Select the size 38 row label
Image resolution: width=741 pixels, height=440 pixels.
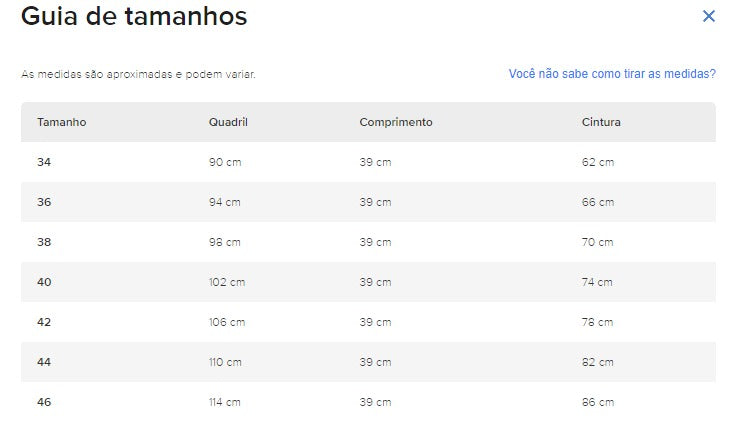44,242
